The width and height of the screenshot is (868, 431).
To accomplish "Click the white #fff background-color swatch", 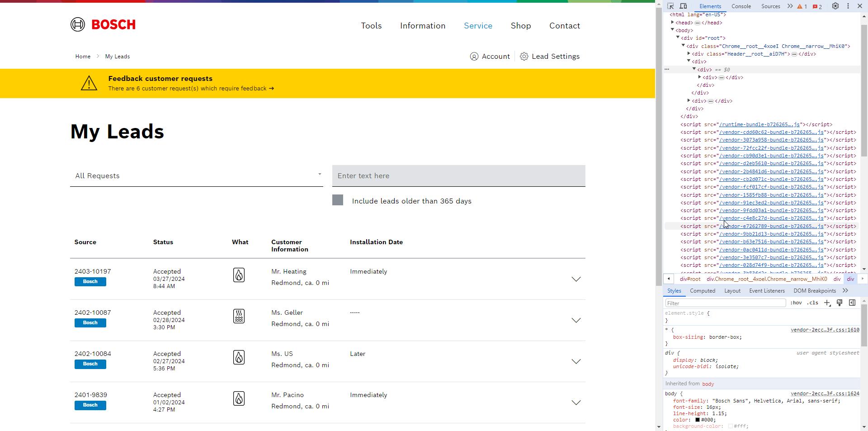I will click(x=730, y=426).
